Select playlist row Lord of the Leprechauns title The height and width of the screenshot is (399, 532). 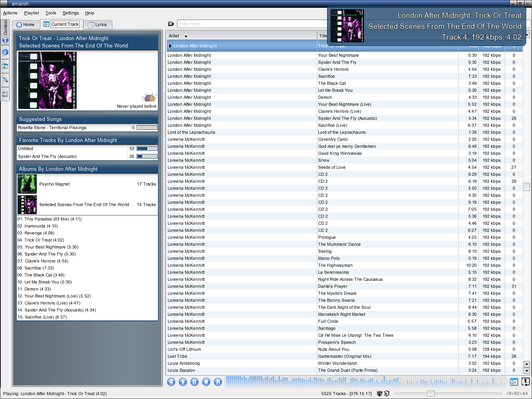(x=342, y=132)
